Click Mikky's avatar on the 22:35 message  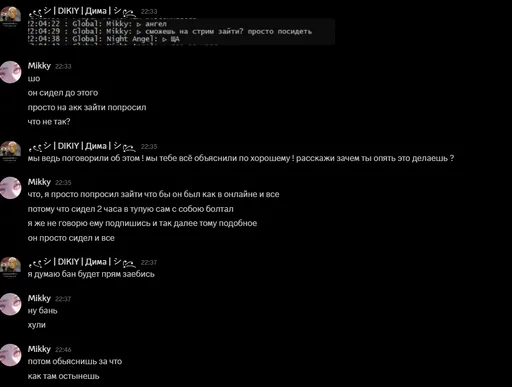(x=10, y=188)
